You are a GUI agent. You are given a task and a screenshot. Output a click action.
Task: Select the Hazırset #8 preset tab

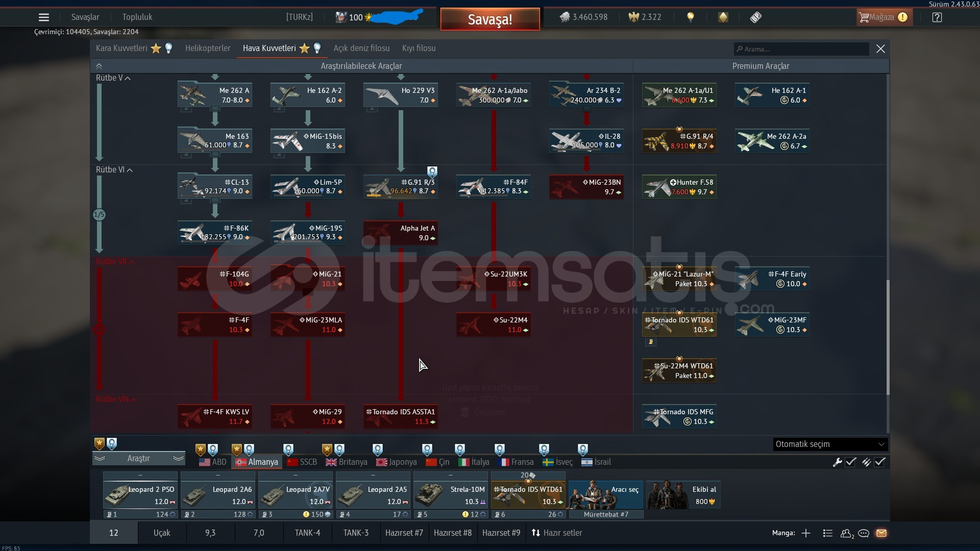pyautogui.click(x=453, y=533)
